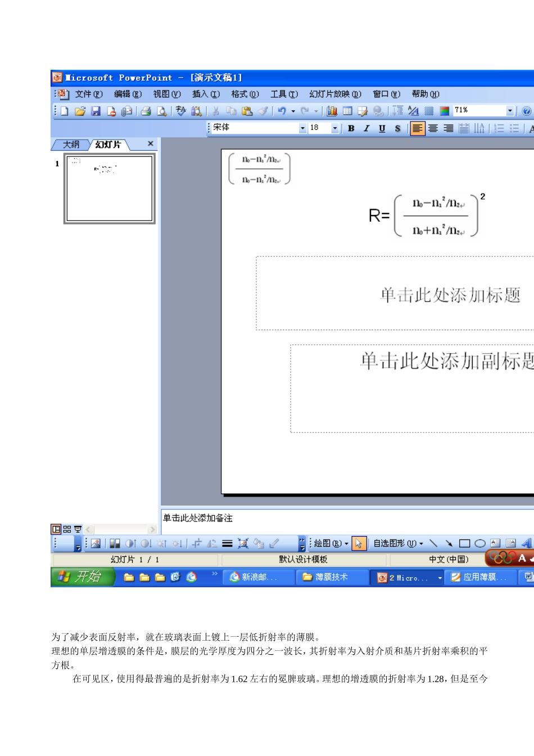The width and height of the screenshot is (534, 756).
Task: Open the 编辑 (Edit) menu
Action: (128, 94)
